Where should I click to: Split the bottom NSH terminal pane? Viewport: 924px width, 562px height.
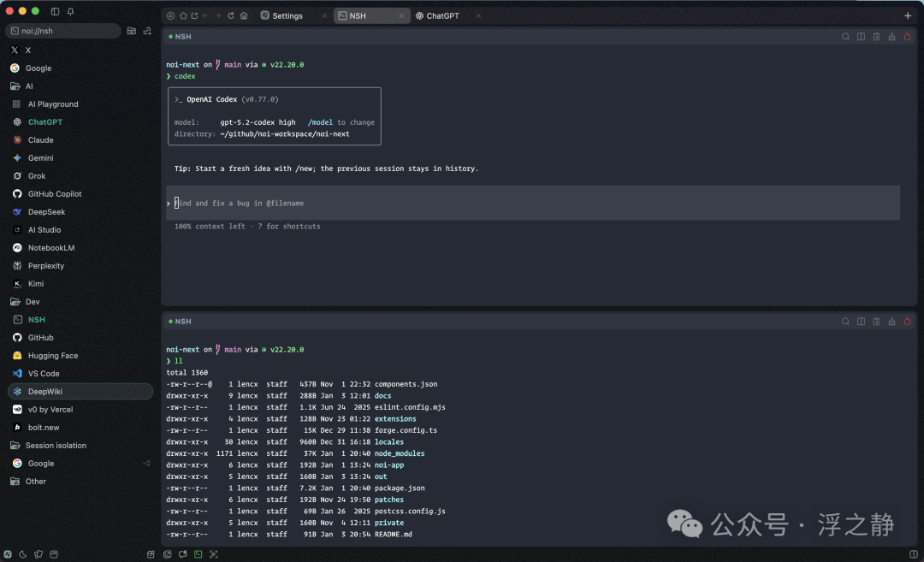click(x=861, y=322)
